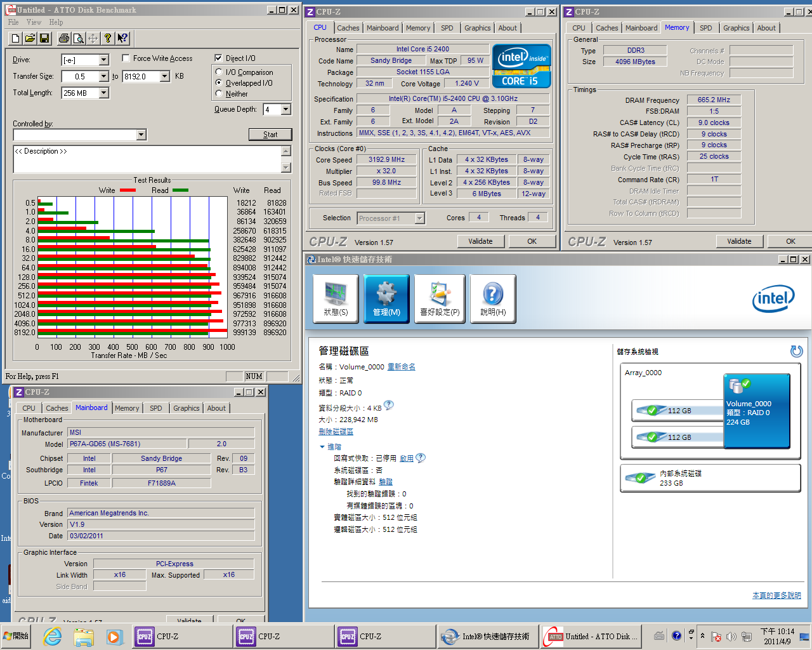Click the Save floppy icon in ATTO toolbar
Viewport: 812px width, 650px height.
pos(44,38)
